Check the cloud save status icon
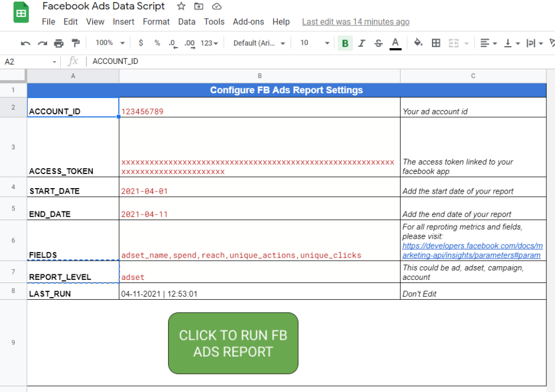 click(x=217, y=7)
